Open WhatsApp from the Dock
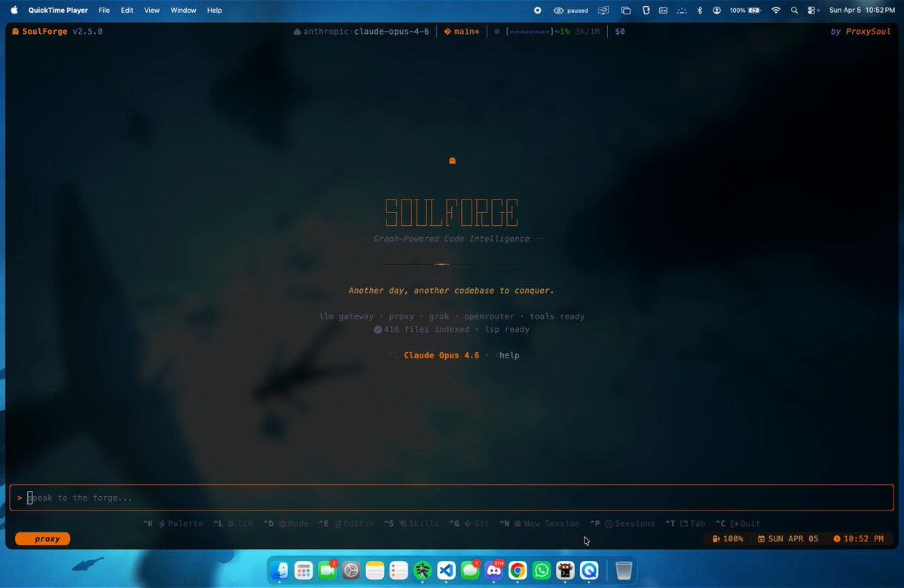The image size is (904, 588). click(x=542, y=571)
